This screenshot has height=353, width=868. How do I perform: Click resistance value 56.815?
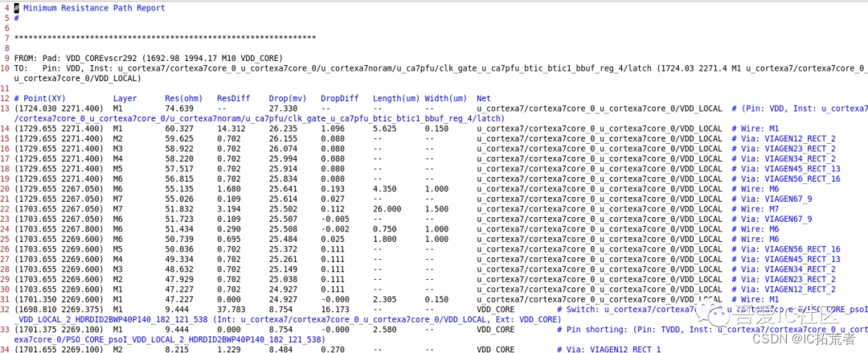point(179,179)
